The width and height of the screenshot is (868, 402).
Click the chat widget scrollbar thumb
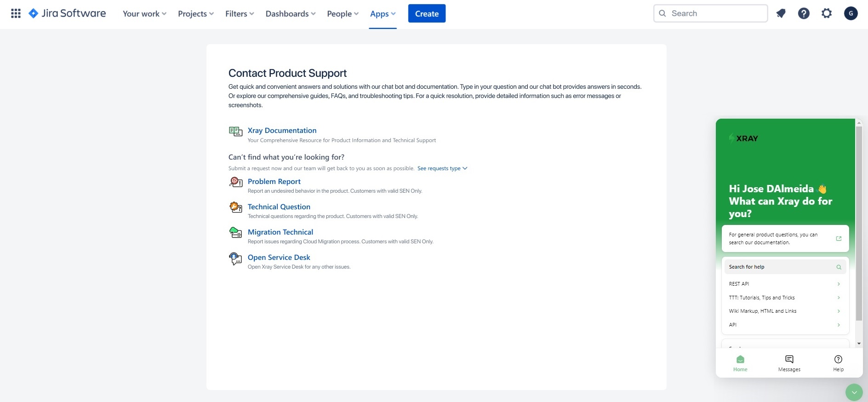tap(859, 224)
